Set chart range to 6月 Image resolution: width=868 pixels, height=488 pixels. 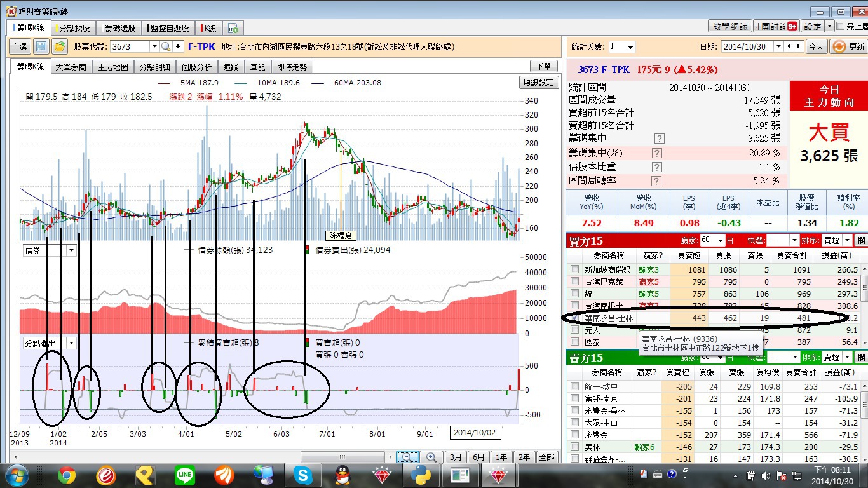(478, 457)
